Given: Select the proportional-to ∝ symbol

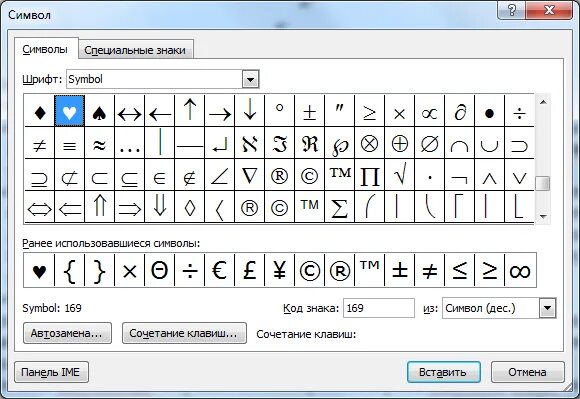Looking at the screenshot, I should [x=429, y=111].
